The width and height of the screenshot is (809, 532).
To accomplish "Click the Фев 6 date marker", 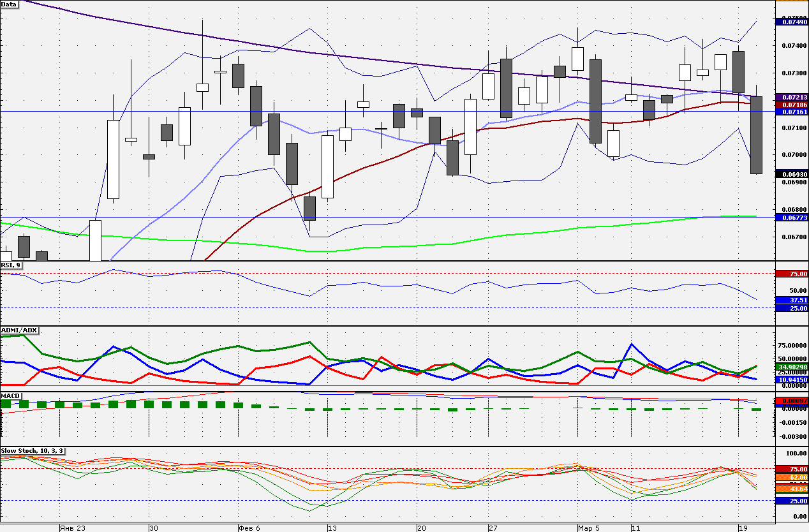I will pyautogui.click(x=249, y=528).
